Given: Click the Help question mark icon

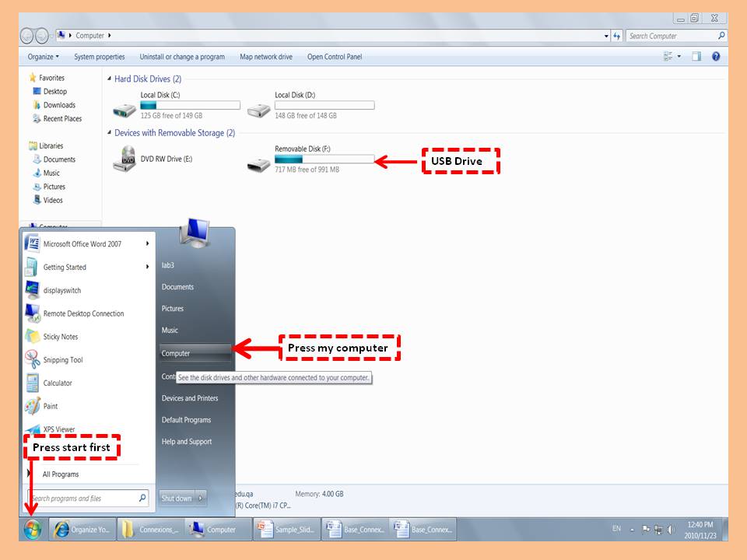Looking at the screenshot, I should point(715,57).
